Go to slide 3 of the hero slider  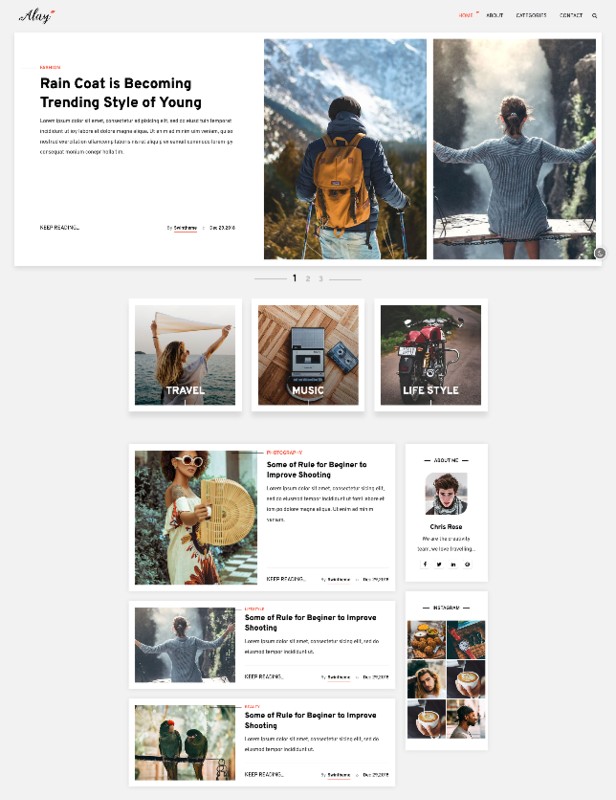coord(321,279)
